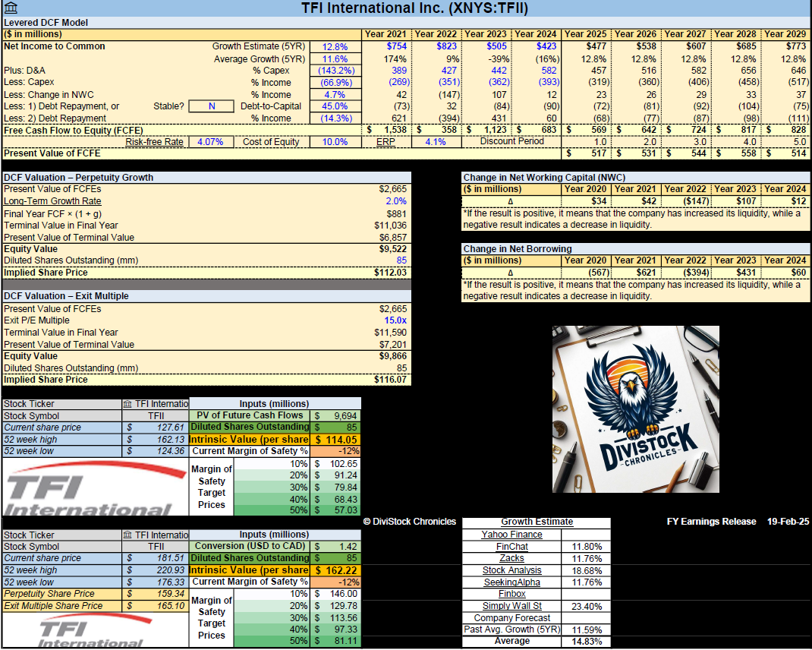Select PV of Future Cash Flows 9,694

(x=335, y=415)
